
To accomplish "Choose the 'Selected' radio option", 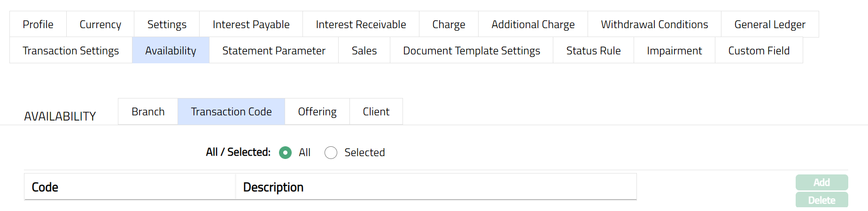I will (x=331, y=153).
